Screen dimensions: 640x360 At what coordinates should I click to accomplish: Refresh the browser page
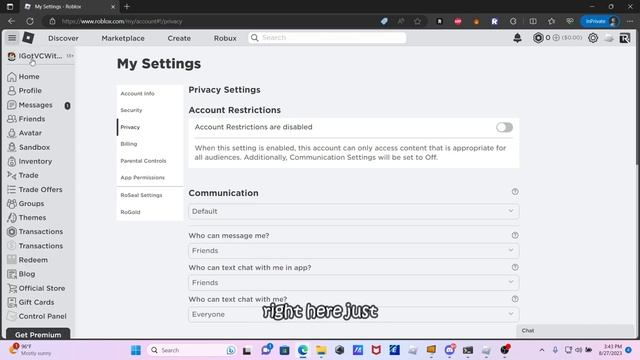pos(30,21)
